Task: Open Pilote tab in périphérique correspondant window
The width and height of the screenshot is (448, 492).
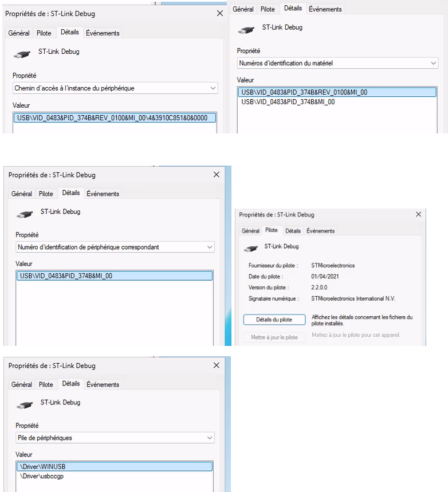Action: click(x=46, y=194)
